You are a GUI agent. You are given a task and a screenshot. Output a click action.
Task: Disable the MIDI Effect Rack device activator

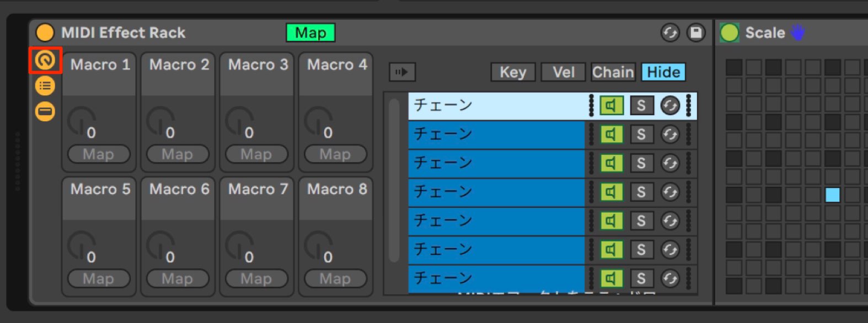(x=45, y=33)
